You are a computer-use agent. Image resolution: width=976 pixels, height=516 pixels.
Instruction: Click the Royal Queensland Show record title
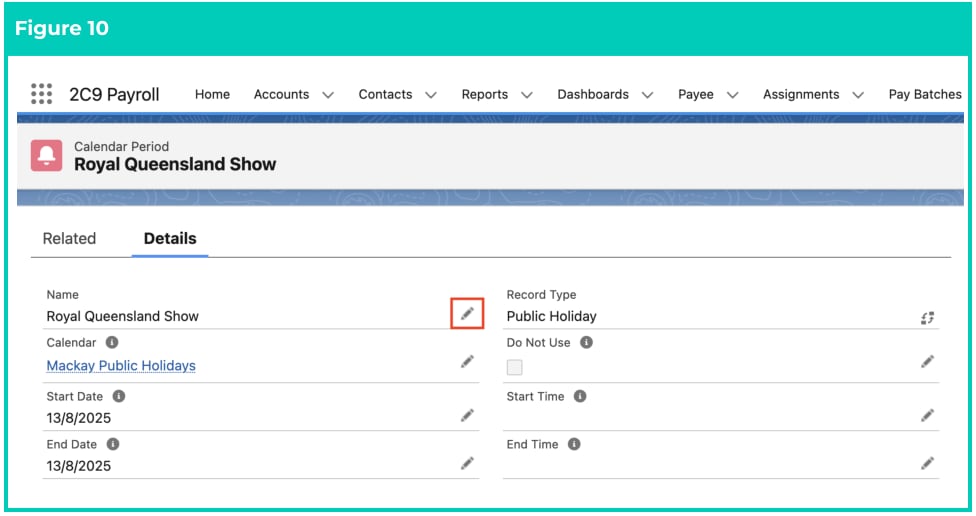click(175, 164)
